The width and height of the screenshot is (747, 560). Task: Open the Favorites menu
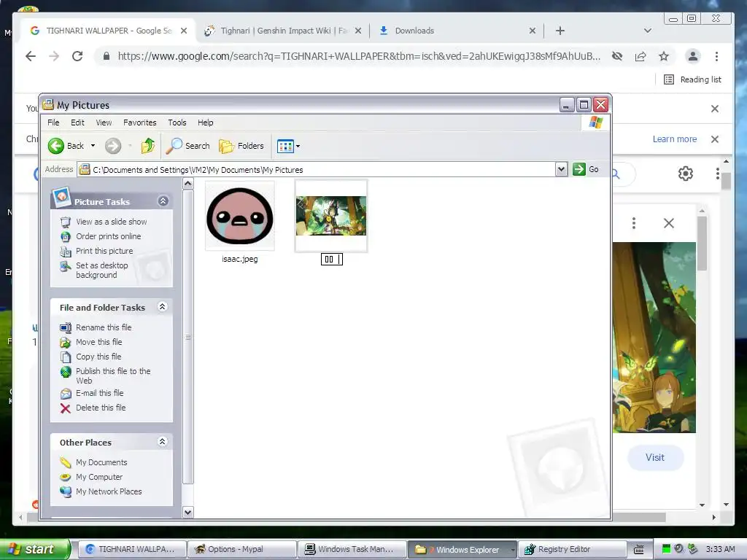click(139, 122)
